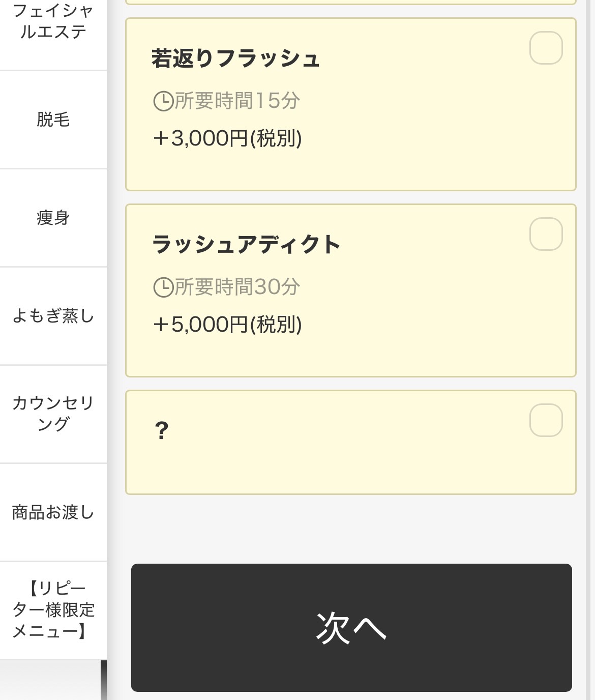The width and height of the screenshot is (595, 700).
Task: Click the clock icon beside 所要時間15分
Action: [x=163, y=101]
